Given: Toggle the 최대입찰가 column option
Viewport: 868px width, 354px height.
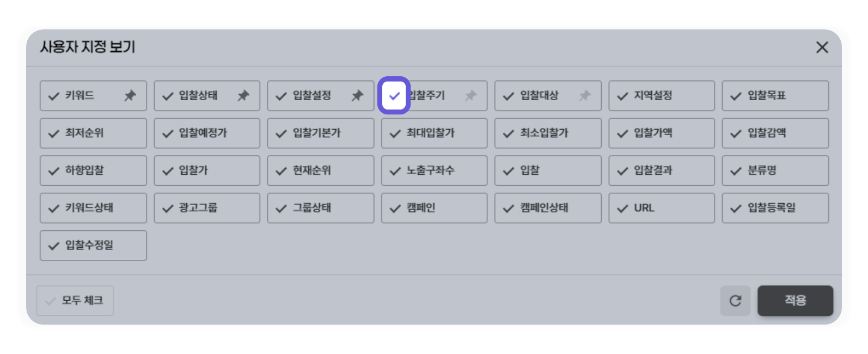Looking at the screenshot, I should [x=434, y=133].
